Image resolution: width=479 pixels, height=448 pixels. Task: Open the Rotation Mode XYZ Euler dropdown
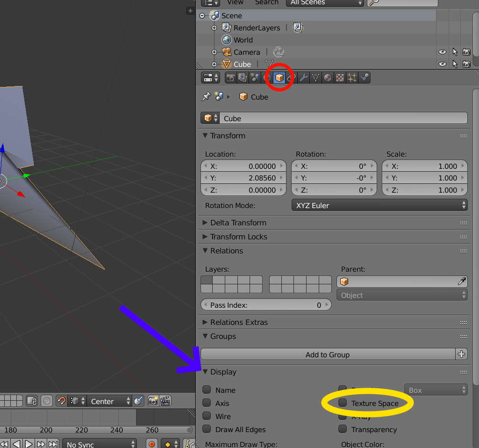tap(379, 205)
